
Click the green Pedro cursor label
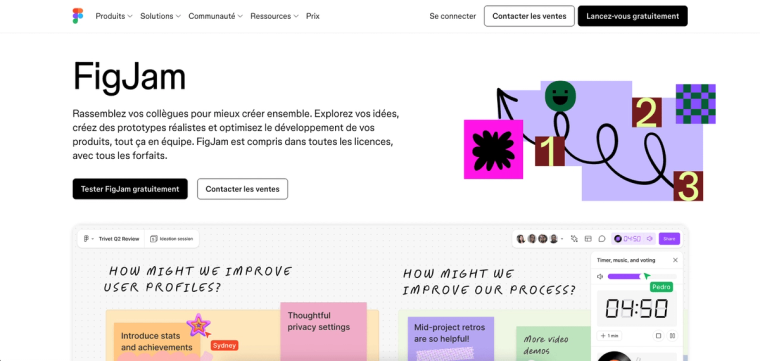click(662, 287)
